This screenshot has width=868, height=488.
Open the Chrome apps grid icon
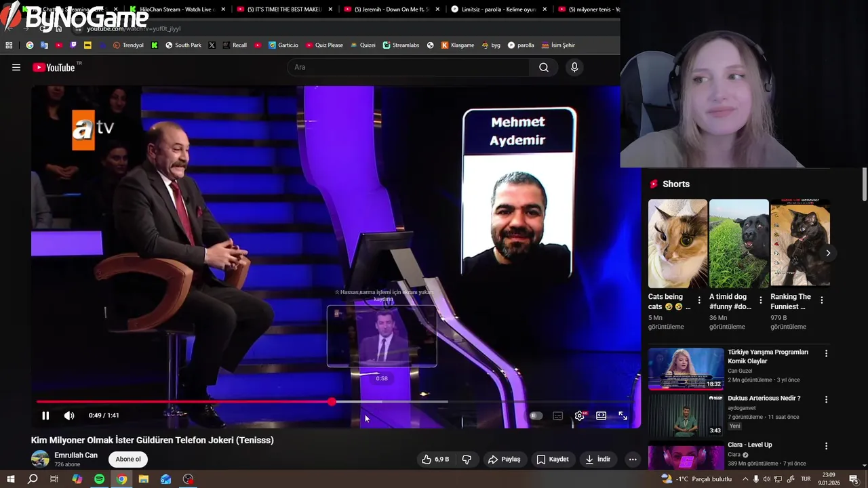[x=9, y=45]
